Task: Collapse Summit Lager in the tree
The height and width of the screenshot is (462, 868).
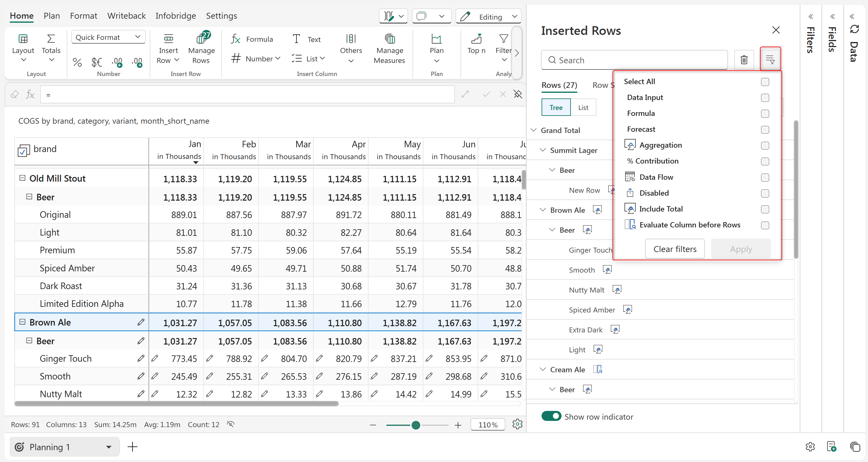Action: pos(542,150)
